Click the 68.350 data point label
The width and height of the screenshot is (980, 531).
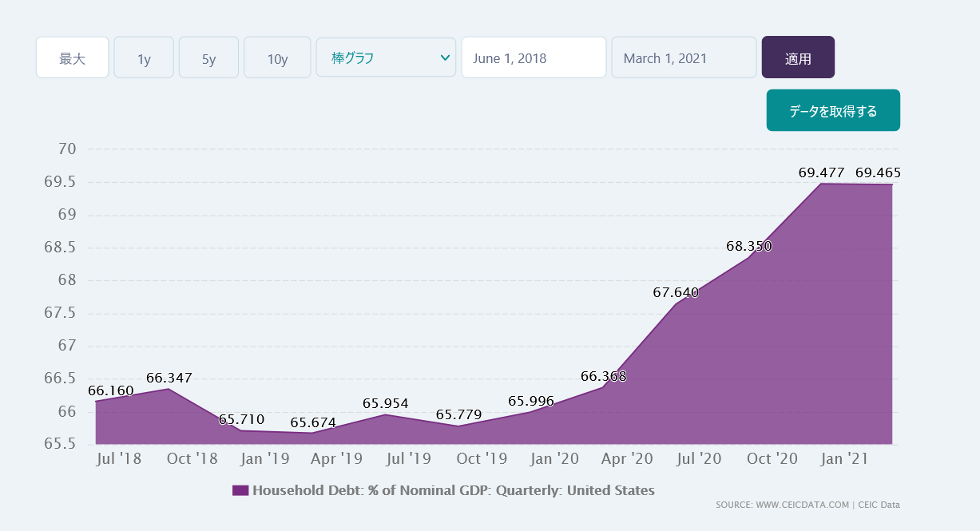[x=748, y=246]
